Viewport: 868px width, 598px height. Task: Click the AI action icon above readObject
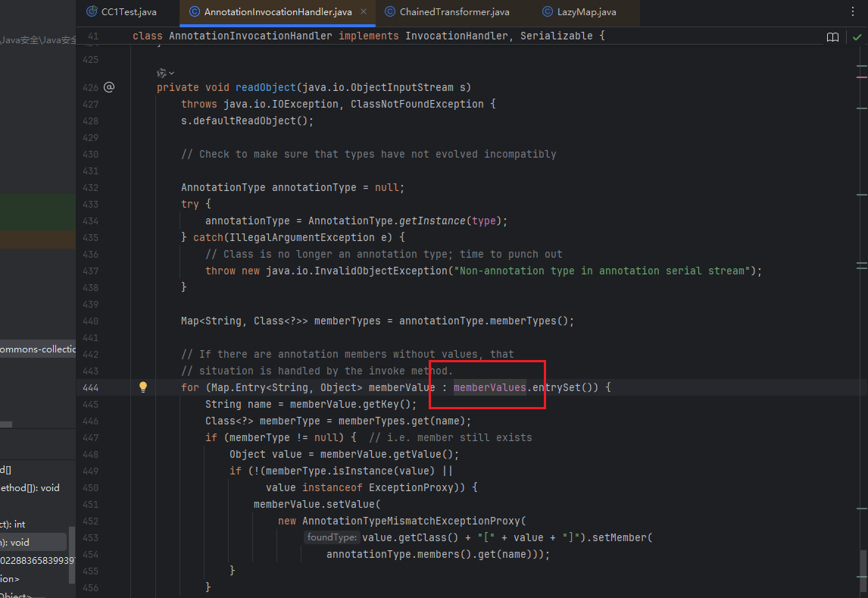(x=161, y=73)
